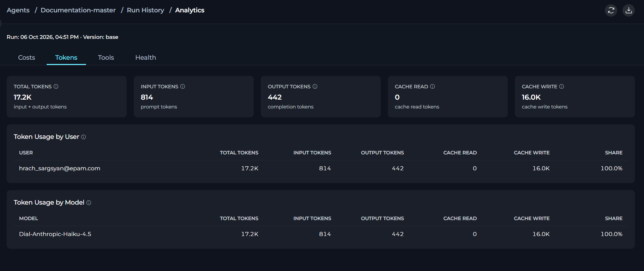
Task: Click the download report icon
Action: pyautogui.click(x=629, y=10)
